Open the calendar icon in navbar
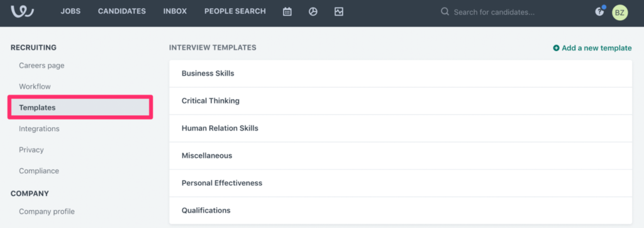The height and width of the screenshot is (228, 644). (x=287, y=12)
